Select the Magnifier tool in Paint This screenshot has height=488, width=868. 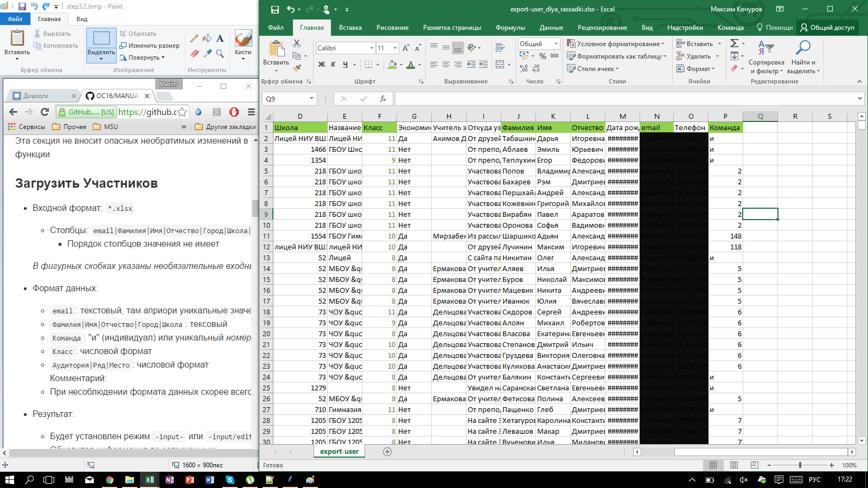coord(220,53)
